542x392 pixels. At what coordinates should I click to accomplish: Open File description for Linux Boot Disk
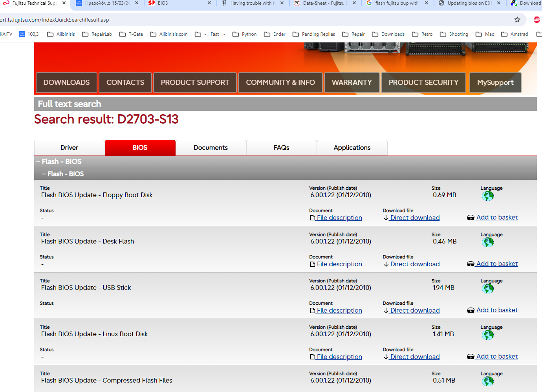(336, 357)
